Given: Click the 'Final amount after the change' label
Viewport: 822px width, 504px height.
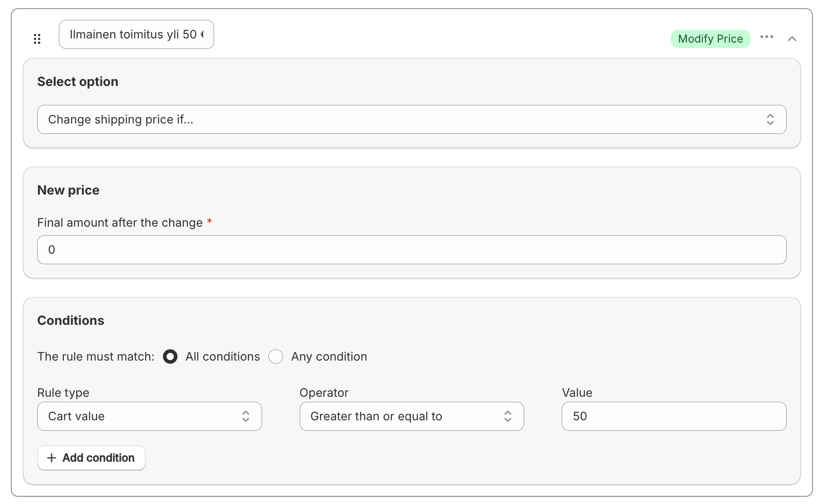Looking at the screenshot, I should tap(120, 223).
